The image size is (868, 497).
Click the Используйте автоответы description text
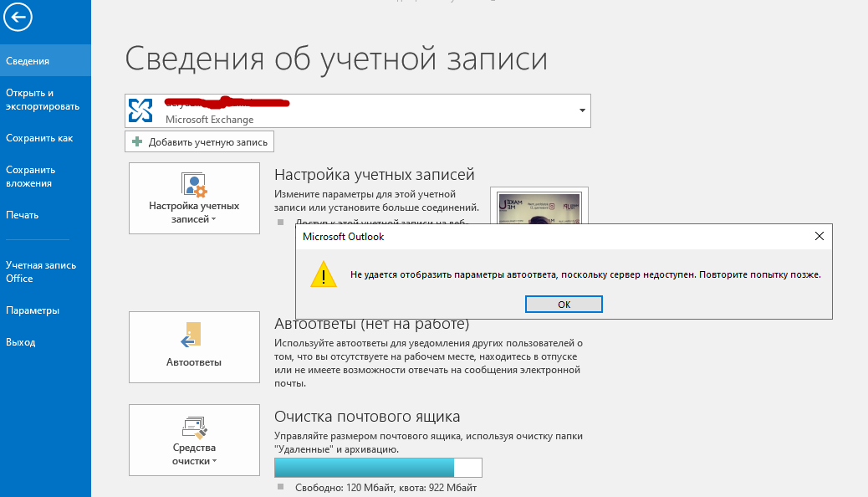pyautogui.click(x=428, y=363)
